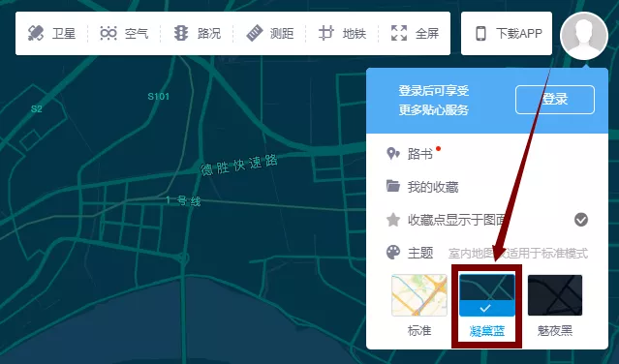The image size is (619, 364).
Task: Click the phone icon beside 下载APP
Action: coord(480,34)
